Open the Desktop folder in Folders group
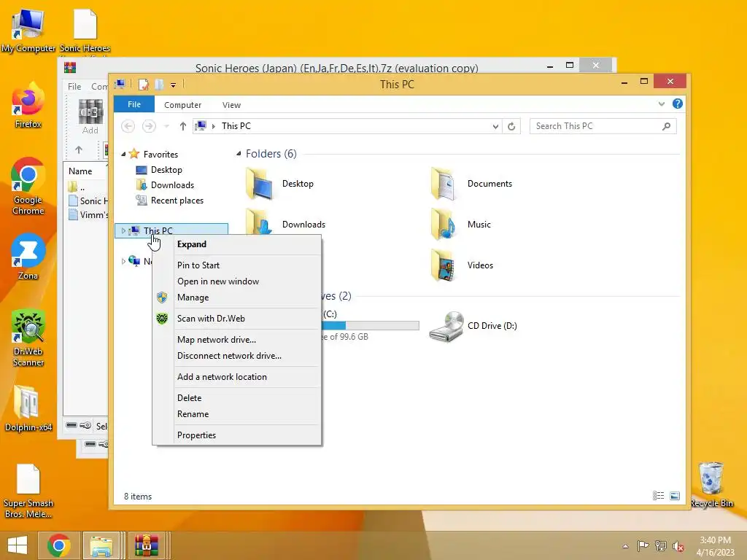747x560 pixels. point(280,184)
